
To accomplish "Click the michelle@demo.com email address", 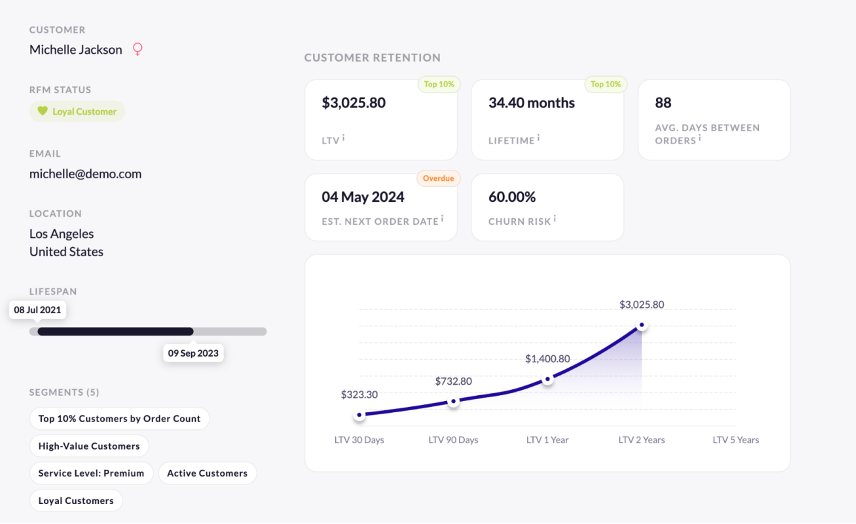I will click(x=85, y=173).
